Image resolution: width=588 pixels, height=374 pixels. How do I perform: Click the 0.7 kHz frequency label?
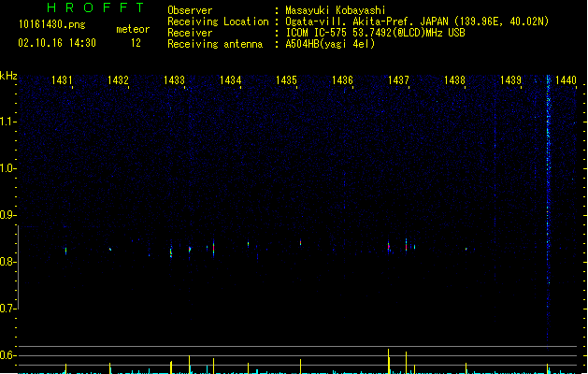point(7,309)
